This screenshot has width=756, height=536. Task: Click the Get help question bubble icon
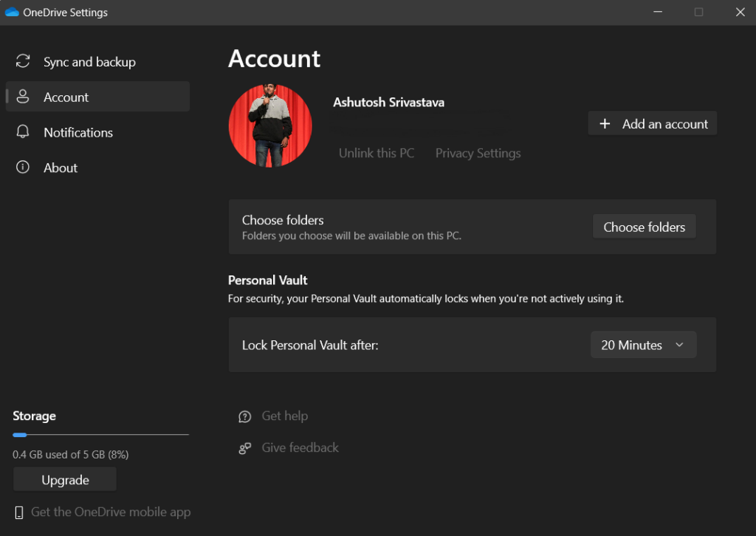click(245, 416)
